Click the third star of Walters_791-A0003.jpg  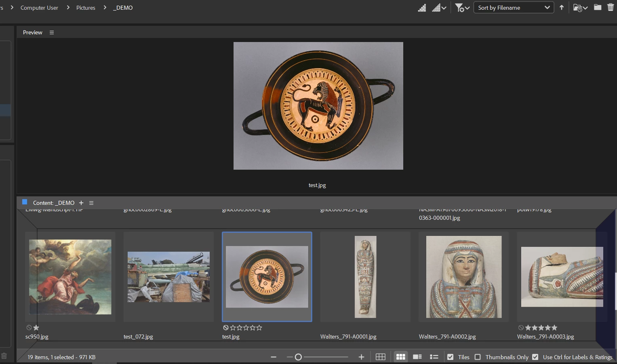point(541,328)
